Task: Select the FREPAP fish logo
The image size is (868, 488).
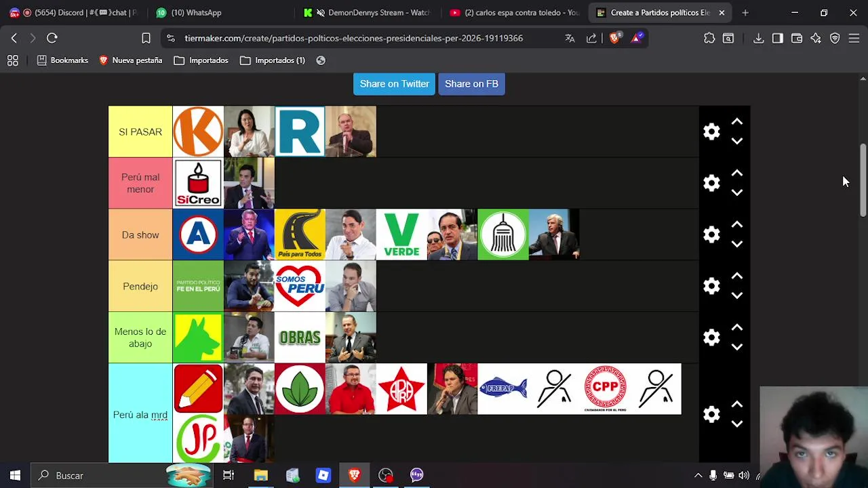Action: coord(503,389)
